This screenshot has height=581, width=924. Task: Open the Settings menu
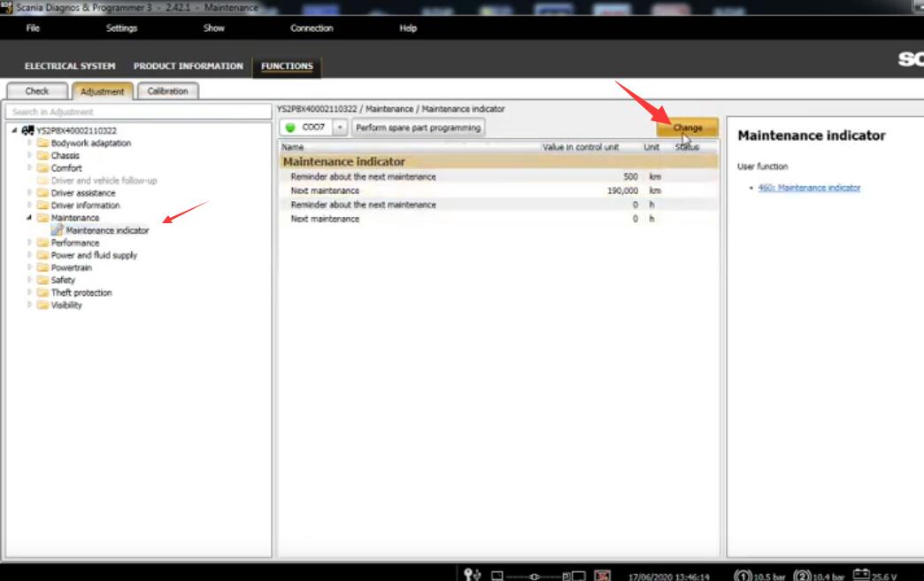point(121,28)
